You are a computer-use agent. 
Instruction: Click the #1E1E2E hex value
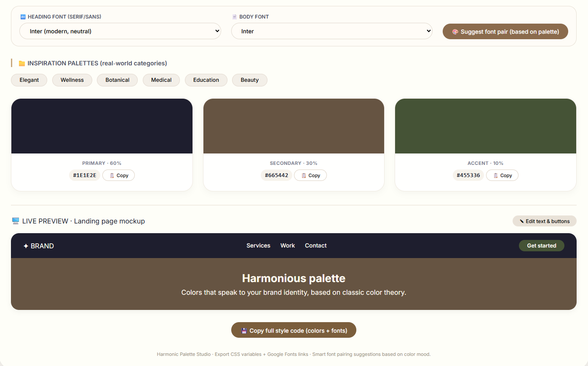(x=85, y=175)
